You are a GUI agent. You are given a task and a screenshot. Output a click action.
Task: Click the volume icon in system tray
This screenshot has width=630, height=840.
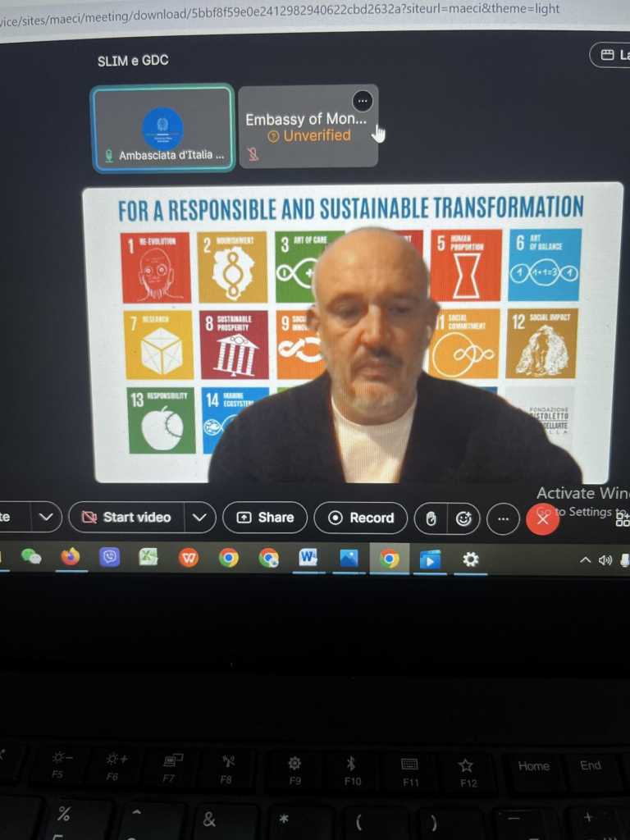click(605, 560)
